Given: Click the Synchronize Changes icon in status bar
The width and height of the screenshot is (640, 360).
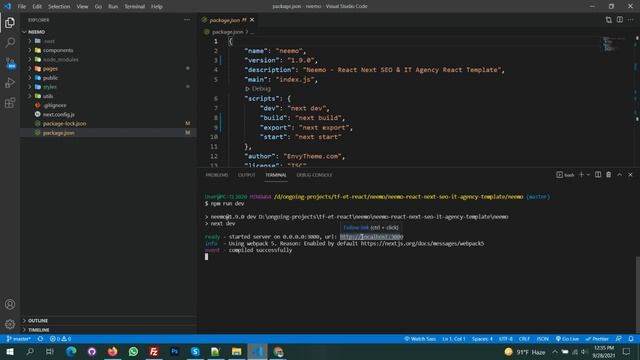Looking at the screenshot, I should [40, 339].
